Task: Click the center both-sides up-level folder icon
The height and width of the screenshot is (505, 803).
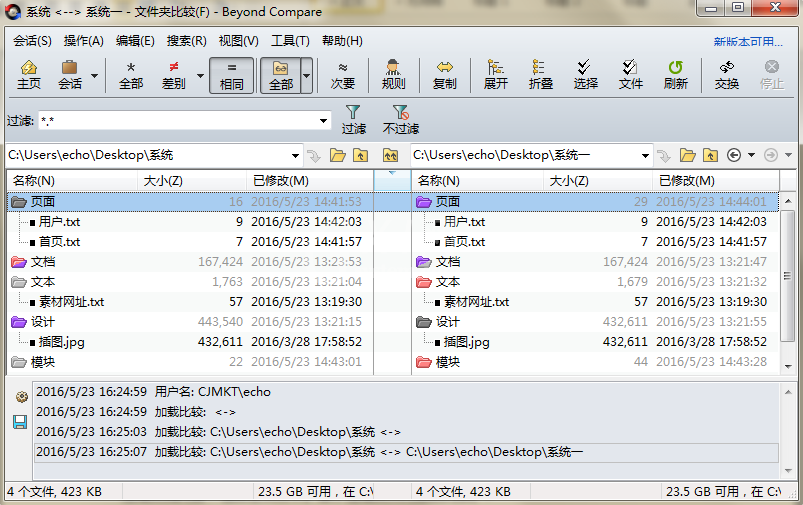Action: pos(390,155)
